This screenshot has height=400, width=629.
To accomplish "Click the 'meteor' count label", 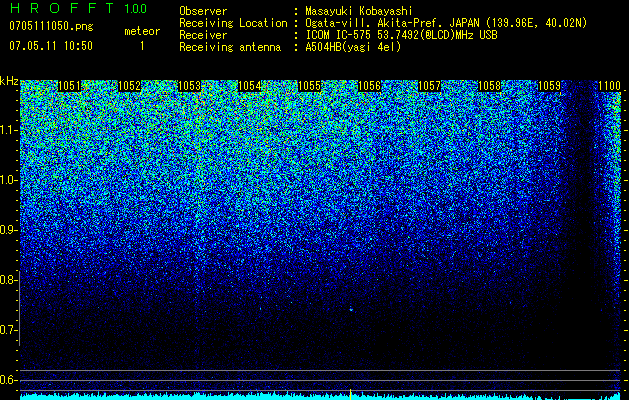I will pos(142,31).
